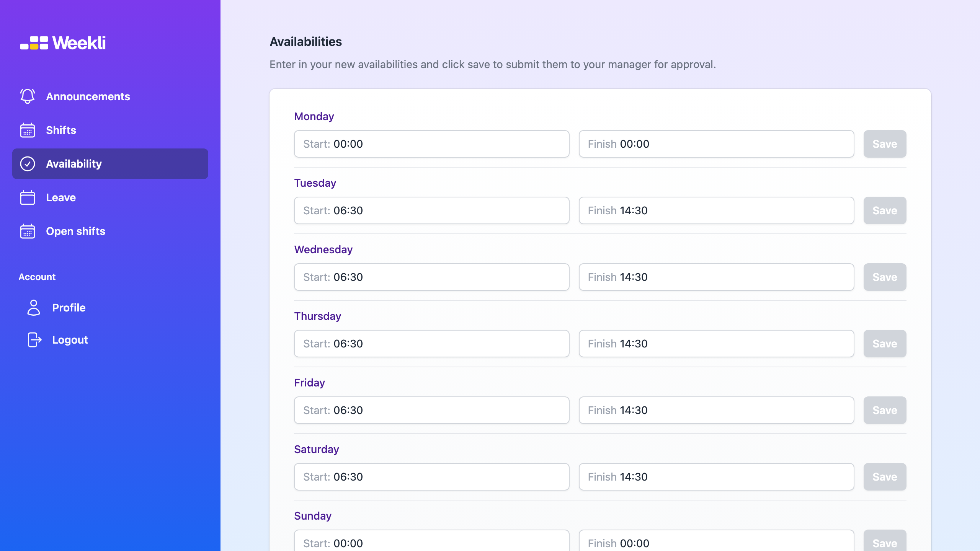Viewport: 980px width, 551px height.
Task: Click the Availability checkmark circle icon
Action: pos(28,164)
